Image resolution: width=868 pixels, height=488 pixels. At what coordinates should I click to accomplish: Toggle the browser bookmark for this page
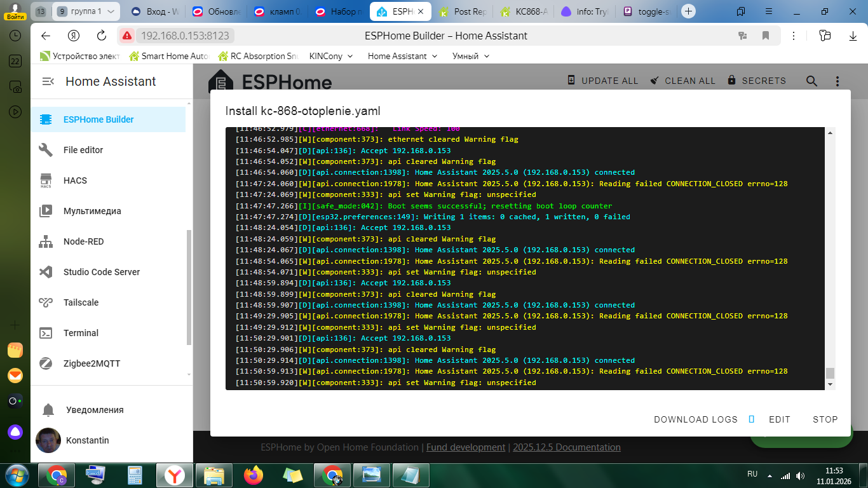coord(766,36)
